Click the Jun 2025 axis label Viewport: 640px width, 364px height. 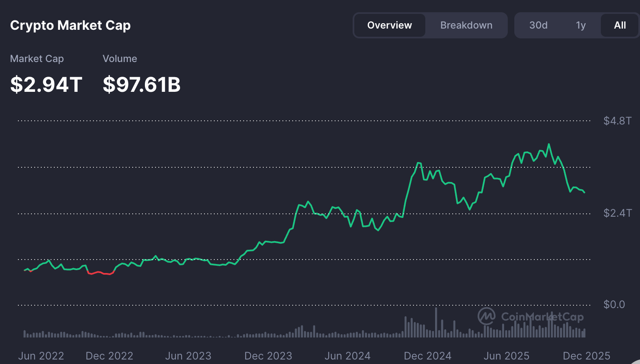tap(506, 356)
